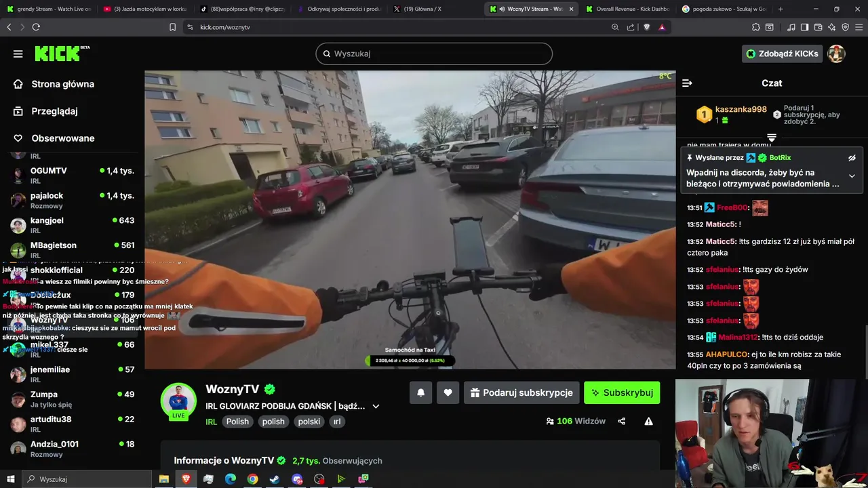This screenshot has width=868, height=488.
Task: Expand the pinned BotRix message
Action: (x=852, y=176)
